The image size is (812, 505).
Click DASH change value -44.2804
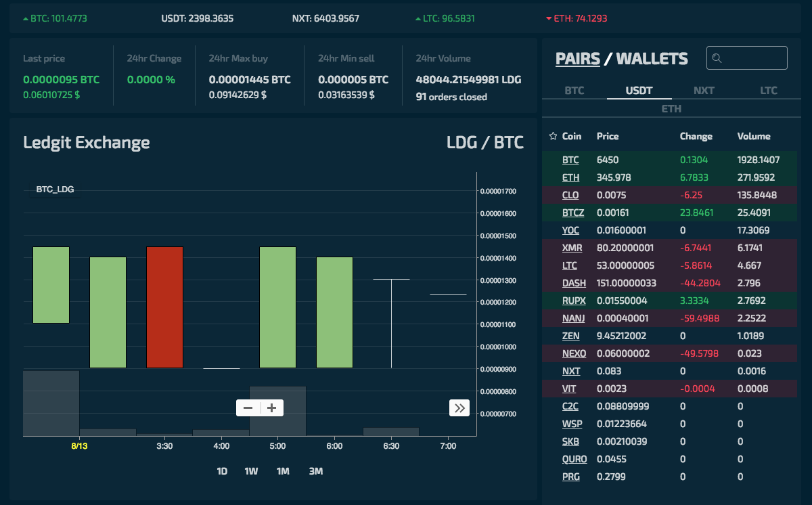[700, 284]
